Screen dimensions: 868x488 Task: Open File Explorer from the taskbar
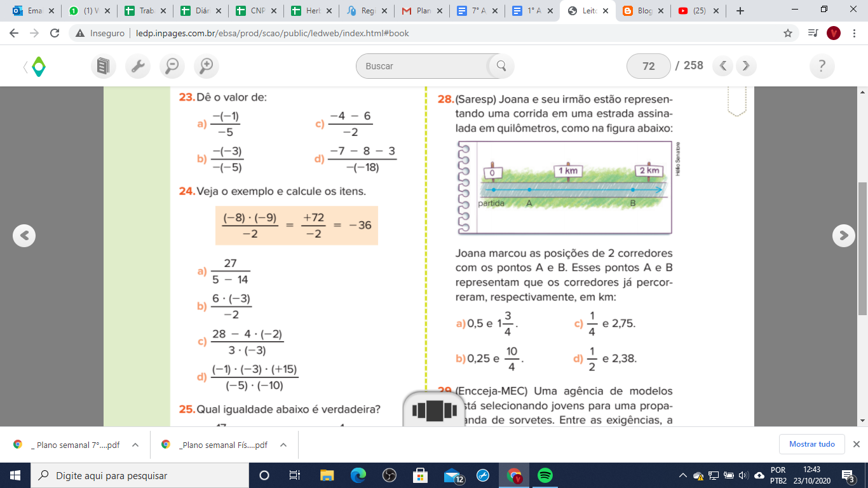click(327, 475)
